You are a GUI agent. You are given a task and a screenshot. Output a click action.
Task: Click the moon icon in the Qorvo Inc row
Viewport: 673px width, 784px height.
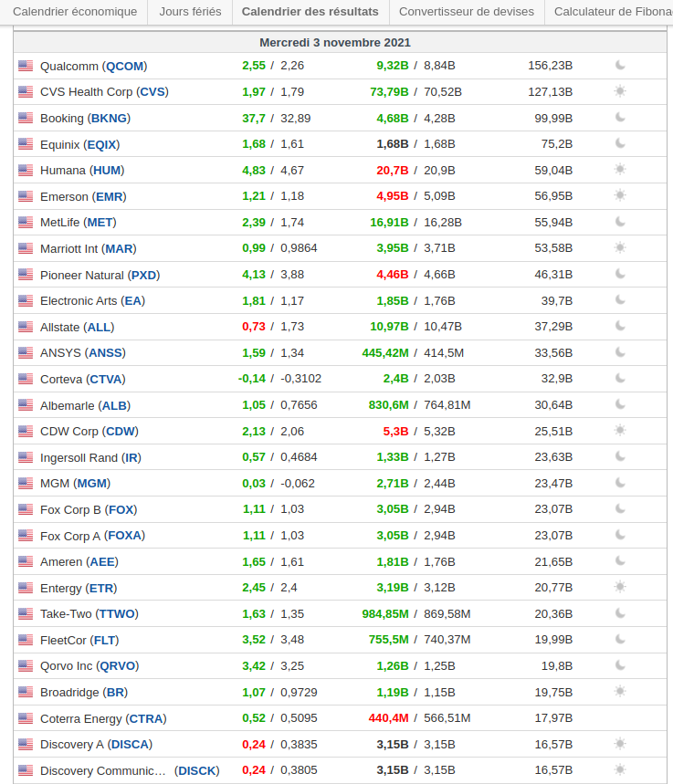click(x=620, y=665)
